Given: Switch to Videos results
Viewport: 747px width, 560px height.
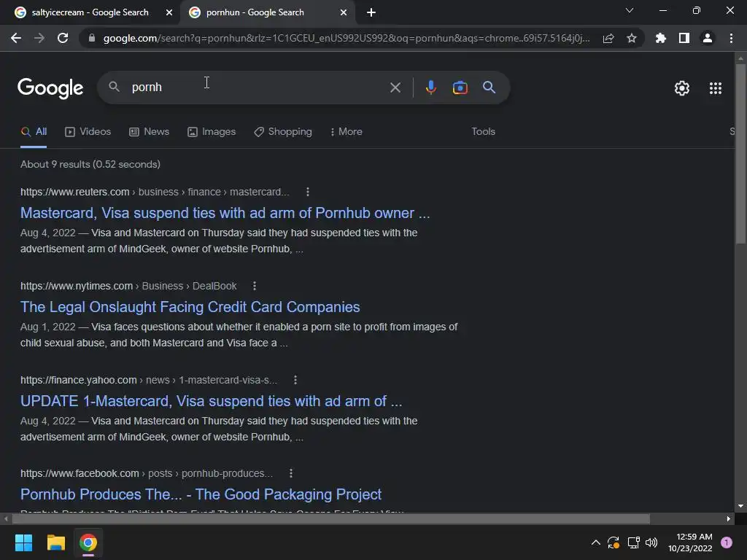Looking at the screenshot, I should coord(88,131).
